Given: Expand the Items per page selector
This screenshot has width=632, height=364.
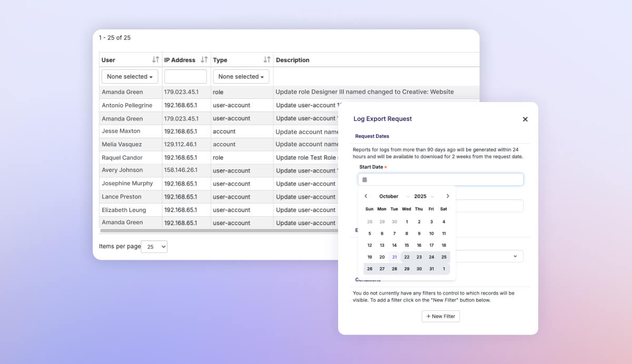Looking at the screenshot, I should (154, 247).
